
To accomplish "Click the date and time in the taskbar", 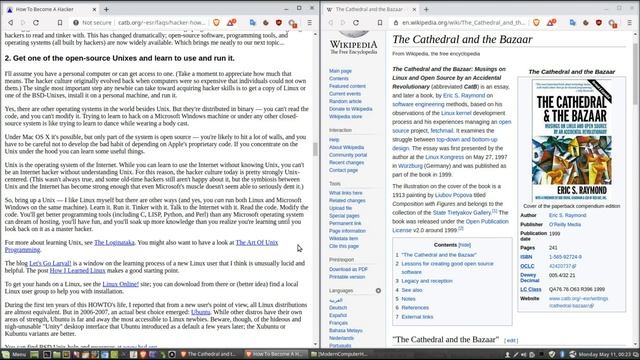I will pyautogui.click(x=604, y=354).
